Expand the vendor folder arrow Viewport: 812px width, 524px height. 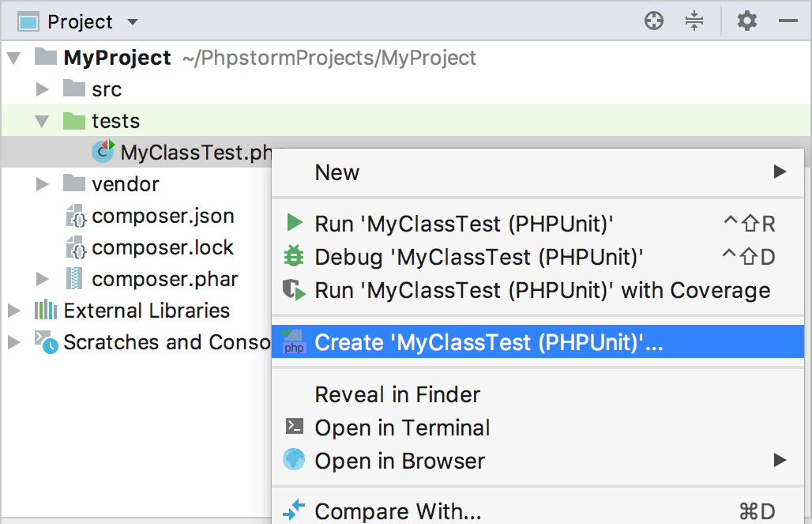pos(42,184)
